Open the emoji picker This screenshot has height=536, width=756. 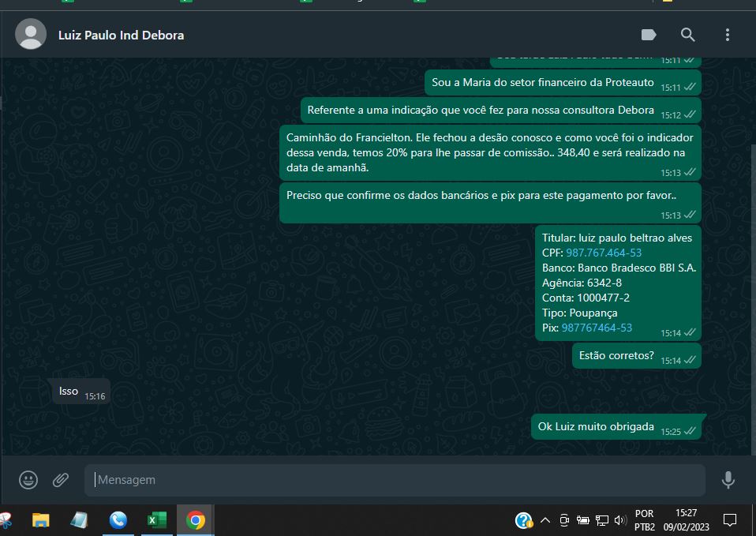tap(28, 480)
